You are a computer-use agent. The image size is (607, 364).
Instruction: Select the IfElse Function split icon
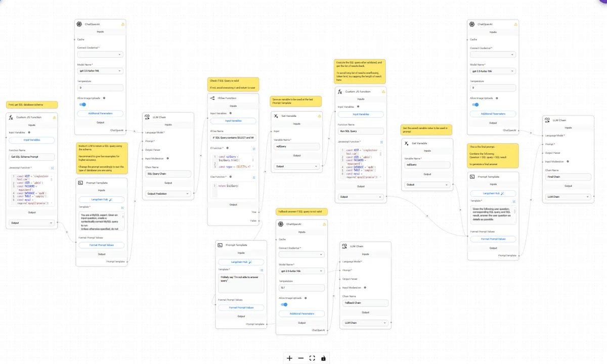[x=211, y=98]
